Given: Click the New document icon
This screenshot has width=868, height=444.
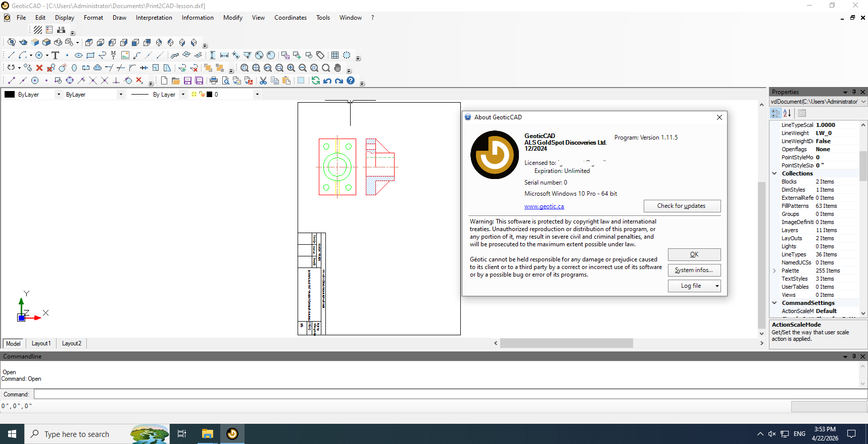Looking at the screenshot, I should point(164,80).
